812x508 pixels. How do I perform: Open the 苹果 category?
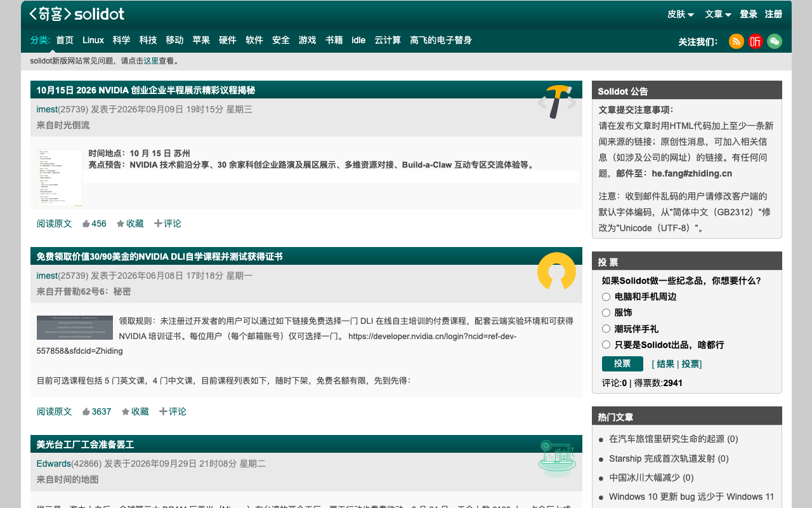[x=202, y=40]
